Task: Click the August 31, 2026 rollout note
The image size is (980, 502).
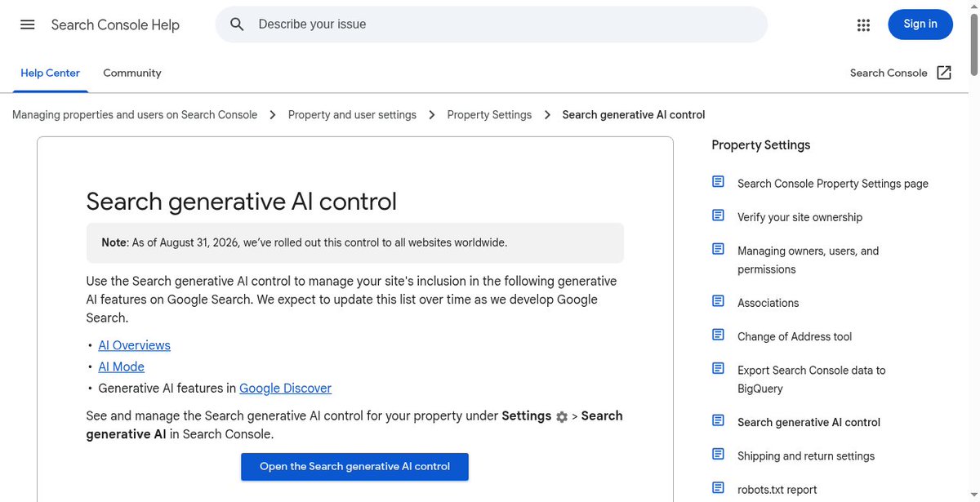Action: (x=355, y=242)
